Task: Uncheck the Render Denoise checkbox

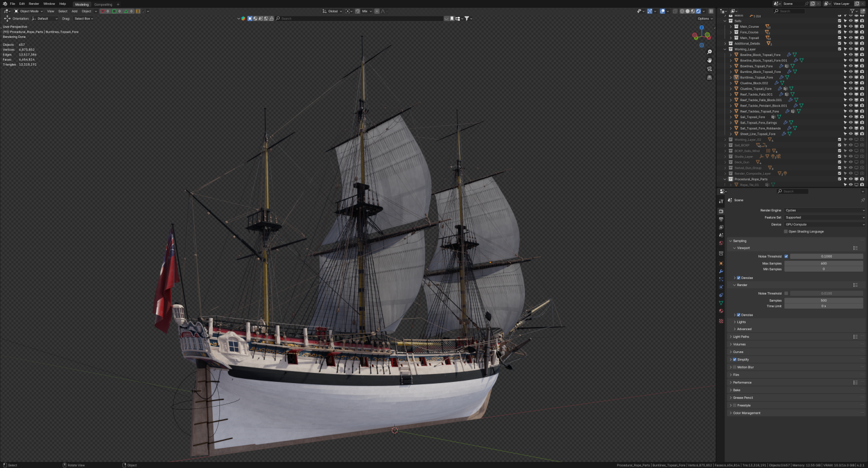Action: click(x=738, y=314)
